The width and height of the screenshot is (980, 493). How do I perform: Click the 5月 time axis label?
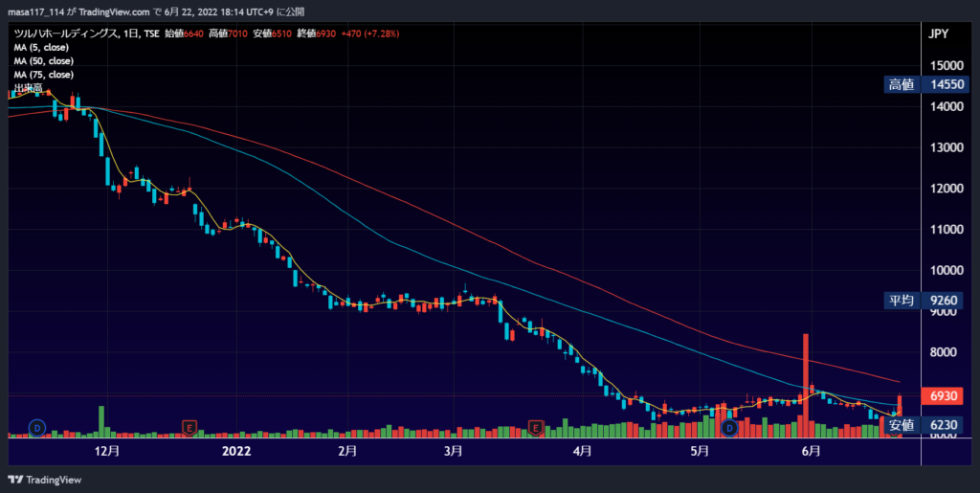pos(700,451)
